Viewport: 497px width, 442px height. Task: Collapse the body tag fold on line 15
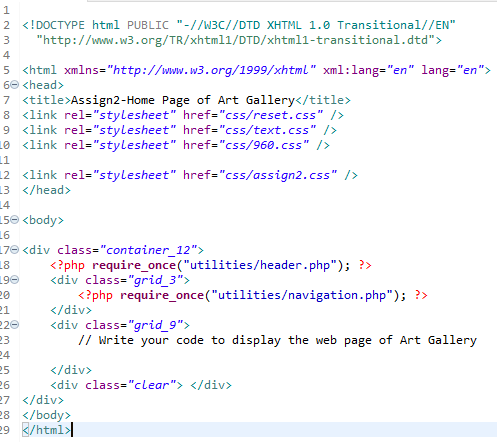[14, 220]
